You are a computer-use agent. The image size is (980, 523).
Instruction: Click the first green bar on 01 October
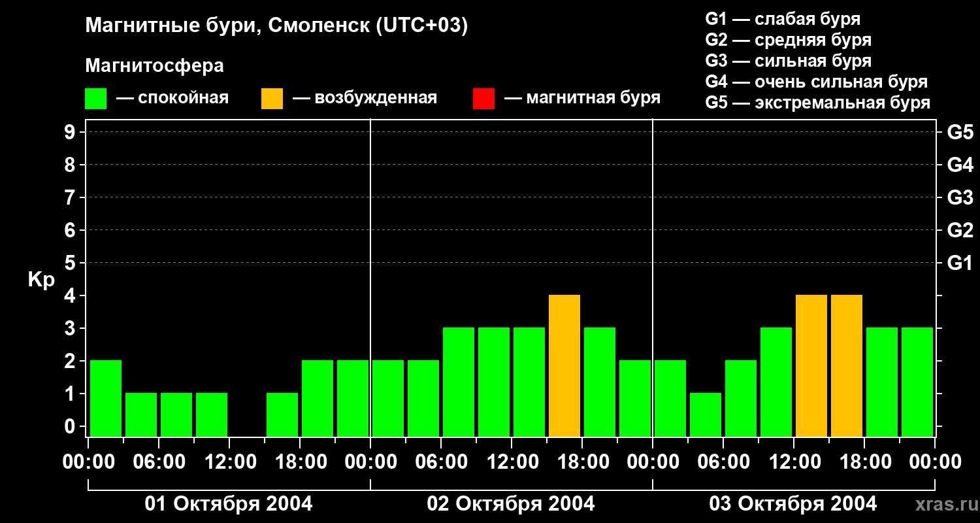coord(106,398)
